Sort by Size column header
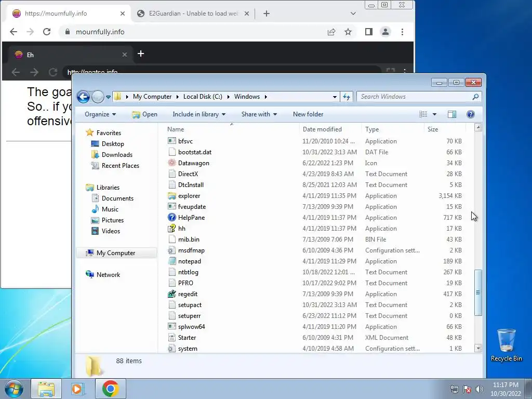This screenshot has height=399, width=532. coord(433,129)
